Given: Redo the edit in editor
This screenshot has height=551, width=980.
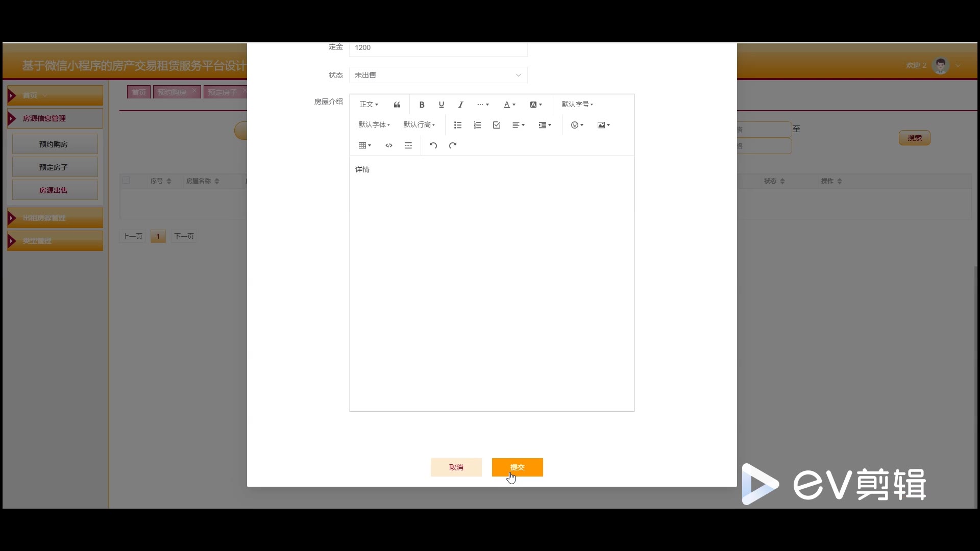Looking at the screenshot, I should [x=453, y=145].
